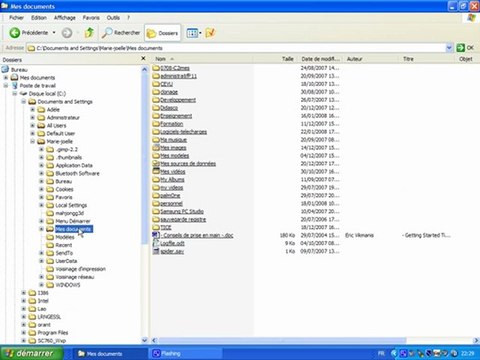Expand the Administrateur folder node
The width and height of the screenshot is (480, 360).
pyautogui.click(x=33, y=118)
